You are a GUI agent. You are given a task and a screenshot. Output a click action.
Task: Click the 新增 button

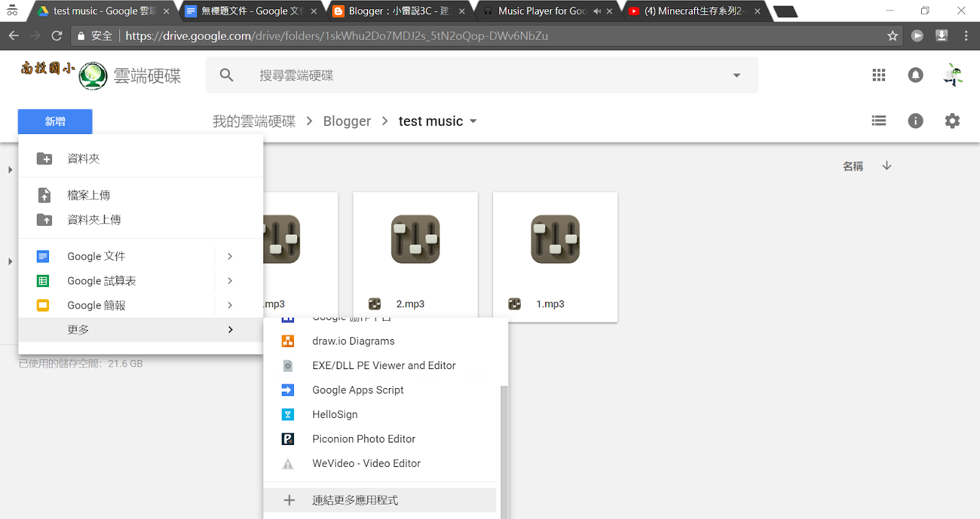tap(55, 121)
